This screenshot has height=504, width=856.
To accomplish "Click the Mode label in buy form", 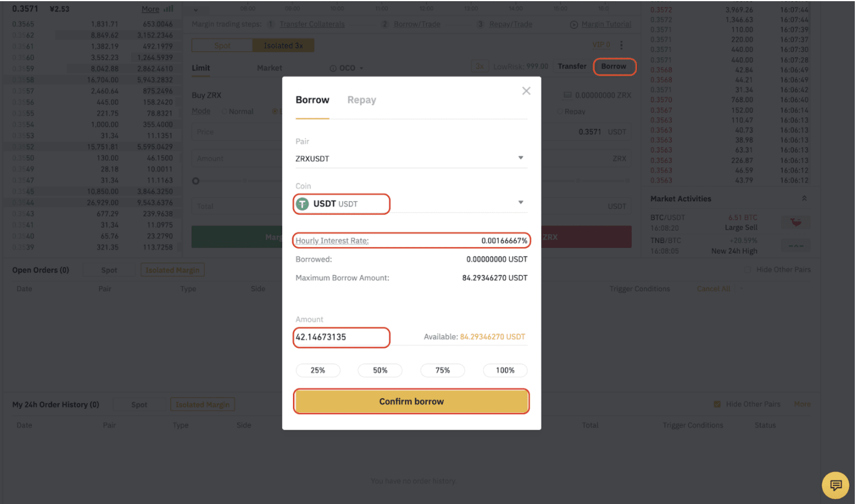I will point(201,111).
